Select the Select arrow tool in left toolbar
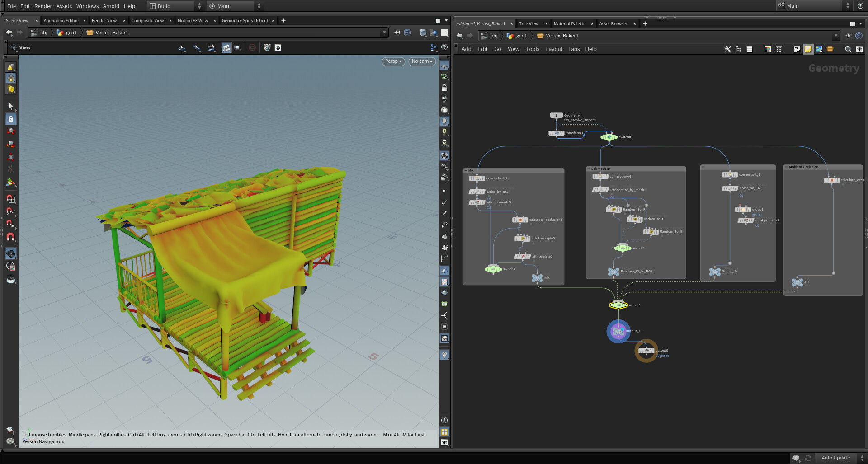 (10, 106)
